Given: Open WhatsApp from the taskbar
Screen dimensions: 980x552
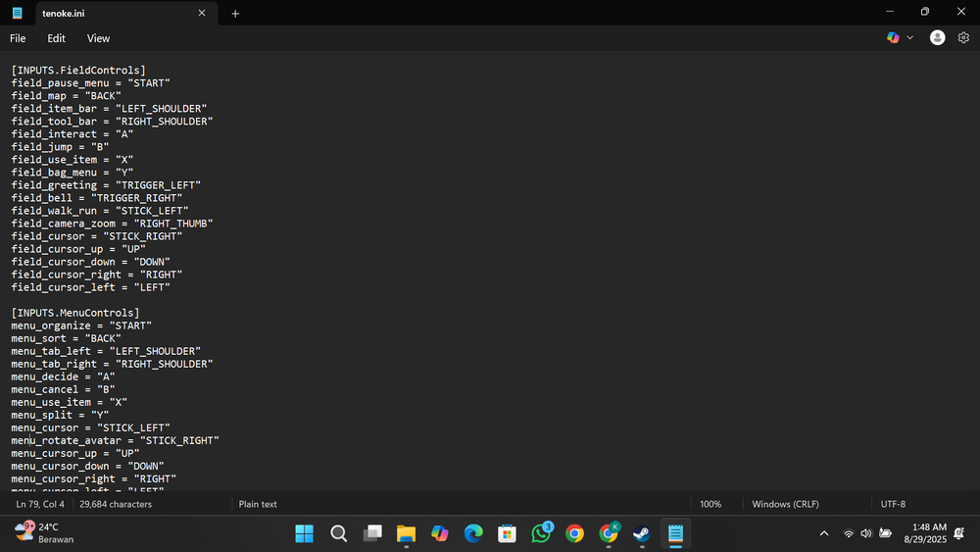Looking at the screenshot, I should tap(541, 533).
